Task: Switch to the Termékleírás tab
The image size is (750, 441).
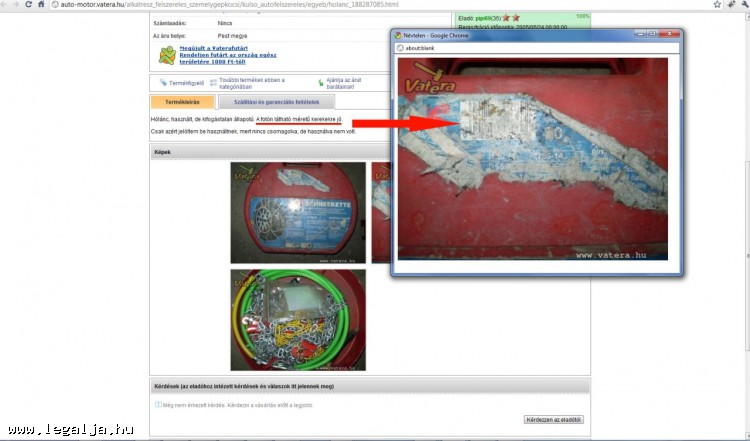Action: (182, 102)
